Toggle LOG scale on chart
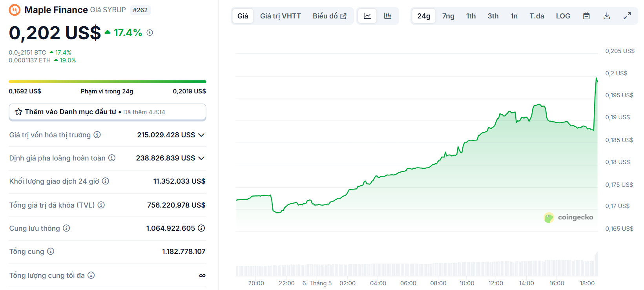644x290 pixels. coord(563,16)
